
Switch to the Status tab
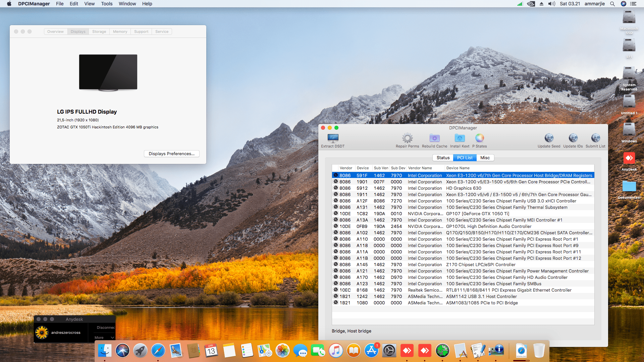tap(443, 158)
